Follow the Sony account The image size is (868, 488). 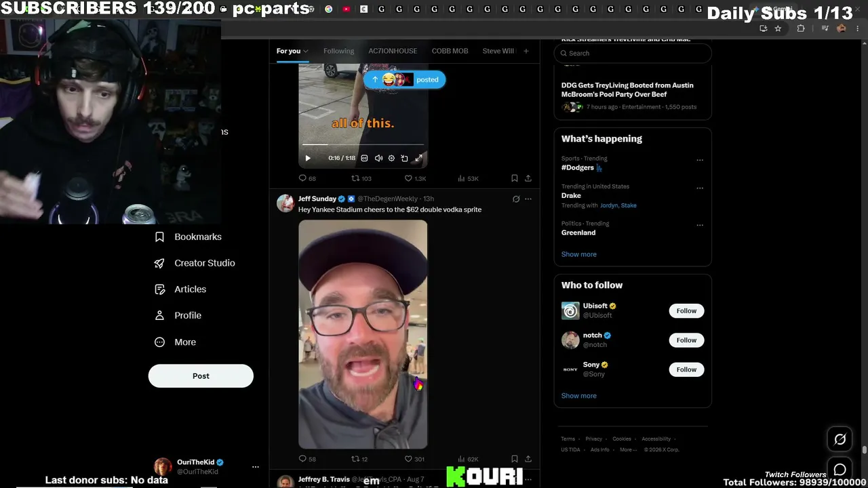click(686, 369)
